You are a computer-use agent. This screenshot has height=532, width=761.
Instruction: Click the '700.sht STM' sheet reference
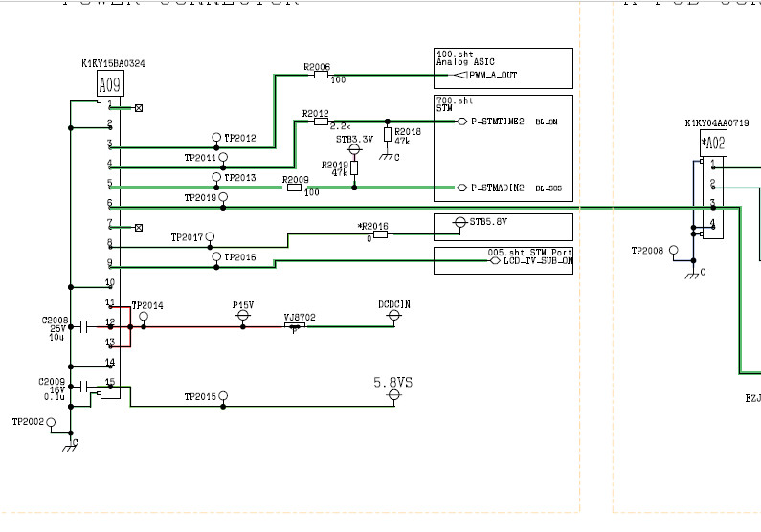coord(455,104)
